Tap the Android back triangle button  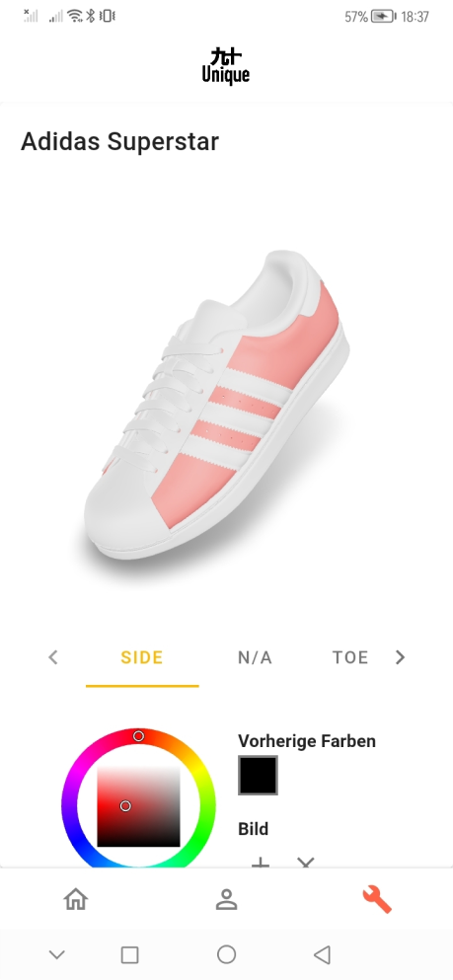(x=321, y=954)
